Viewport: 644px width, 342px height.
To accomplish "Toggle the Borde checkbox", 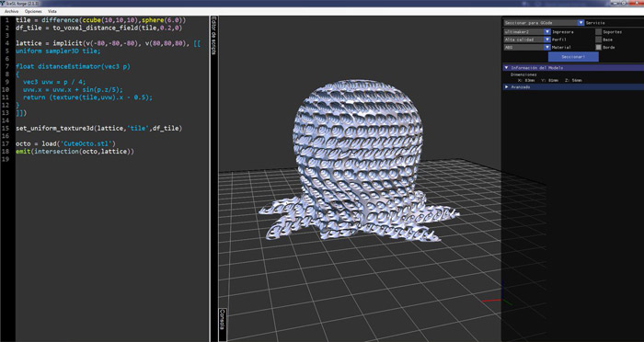I will pyautogui.click(x=598, y=47).
